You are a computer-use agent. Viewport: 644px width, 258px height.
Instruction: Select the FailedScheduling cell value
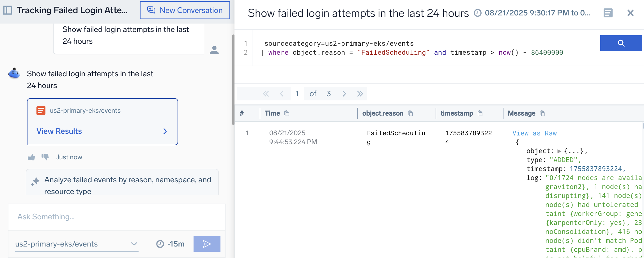tap(396, 137)
